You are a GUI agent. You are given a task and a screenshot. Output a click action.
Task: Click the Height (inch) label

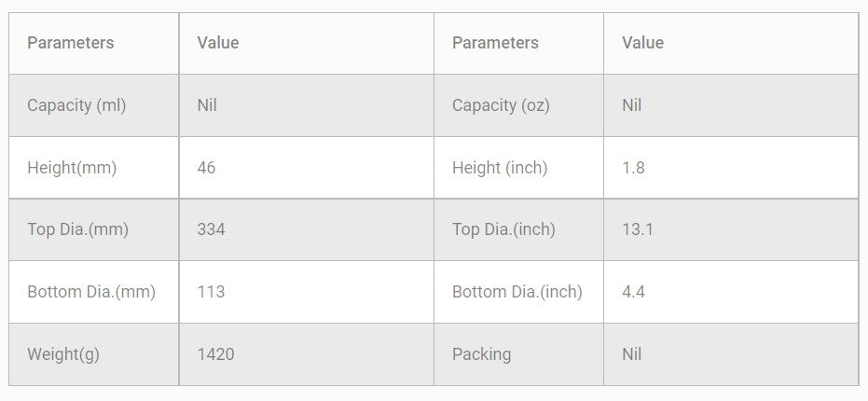click(500, 168)
